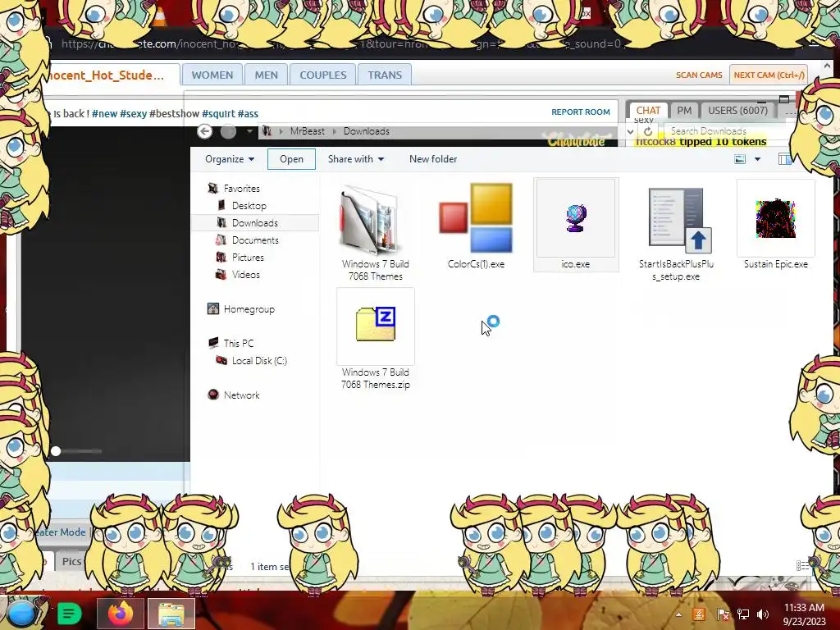Viewport: 840px width, 630px height.
Task: Open Videos in navigation pane
Action: [246, 274]
